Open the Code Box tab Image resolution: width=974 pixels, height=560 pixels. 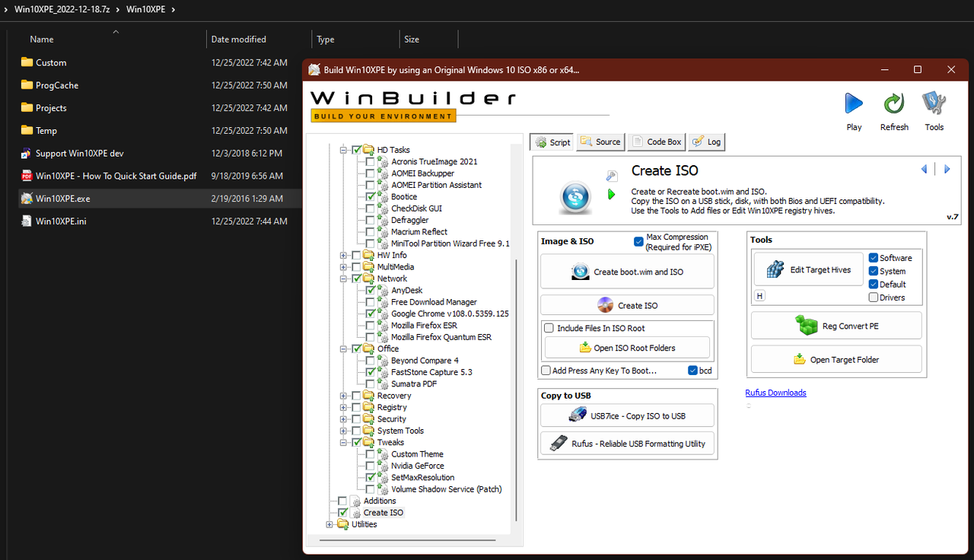[x=657, y=142]
